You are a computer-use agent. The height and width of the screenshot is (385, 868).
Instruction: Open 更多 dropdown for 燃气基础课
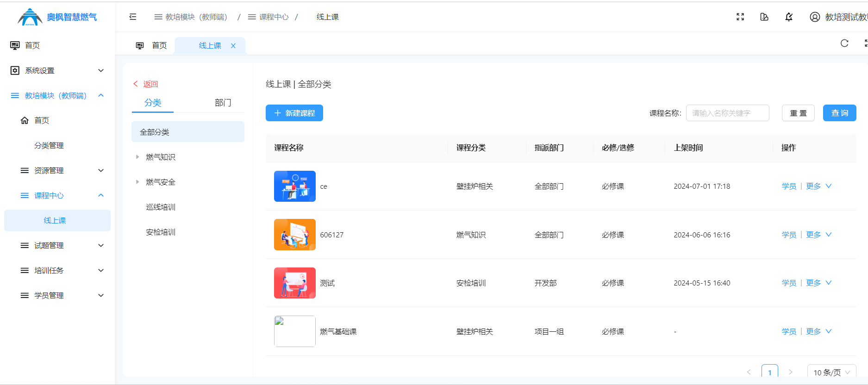(819, 331)
